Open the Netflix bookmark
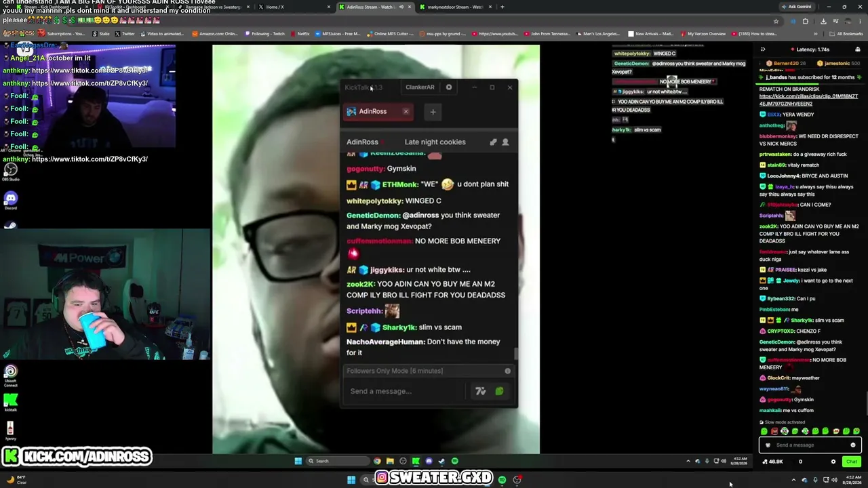 coord(299,34)
